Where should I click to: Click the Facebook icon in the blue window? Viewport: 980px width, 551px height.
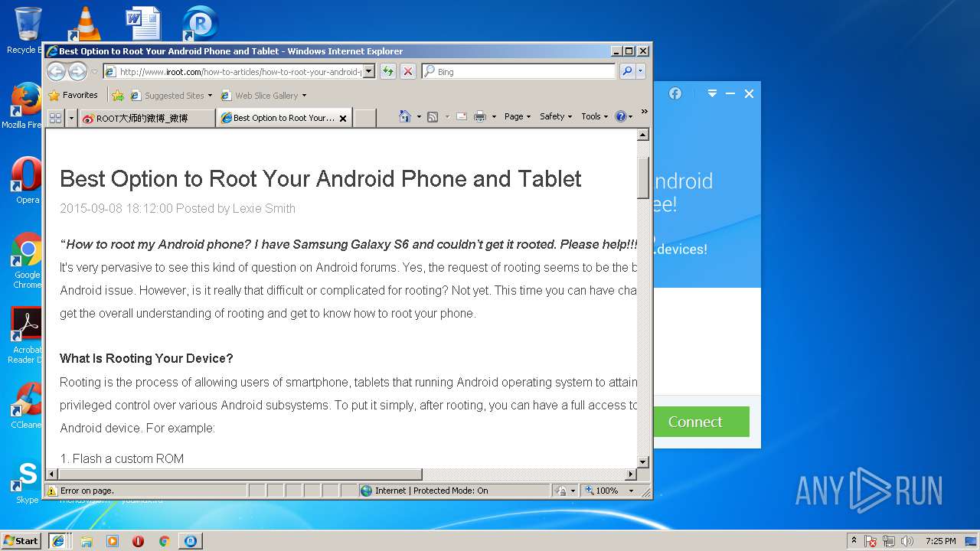click(x=675, y=93)
